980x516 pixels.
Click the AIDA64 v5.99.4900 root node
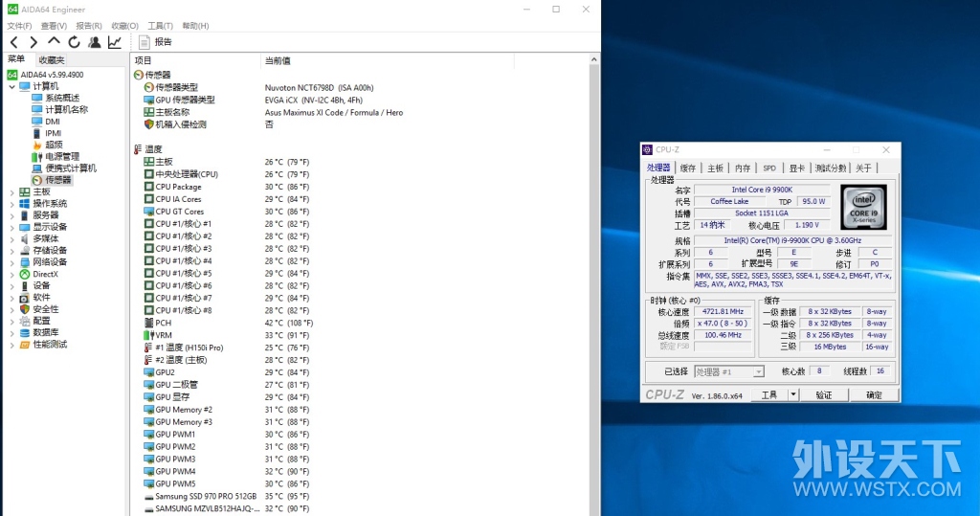pyautogui.click(x=52, y=75)
